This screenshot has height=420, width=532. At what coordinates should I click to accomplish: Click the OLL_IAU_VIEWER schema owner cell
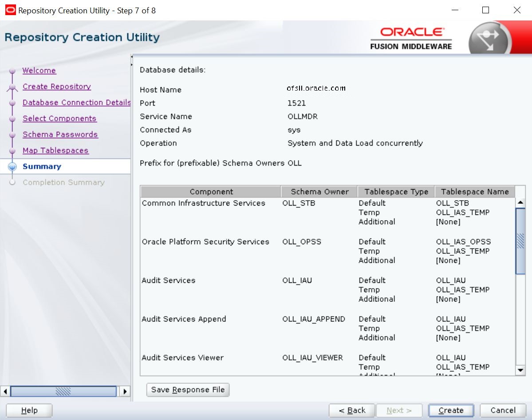pyautogui.click(x=312, y=357)
